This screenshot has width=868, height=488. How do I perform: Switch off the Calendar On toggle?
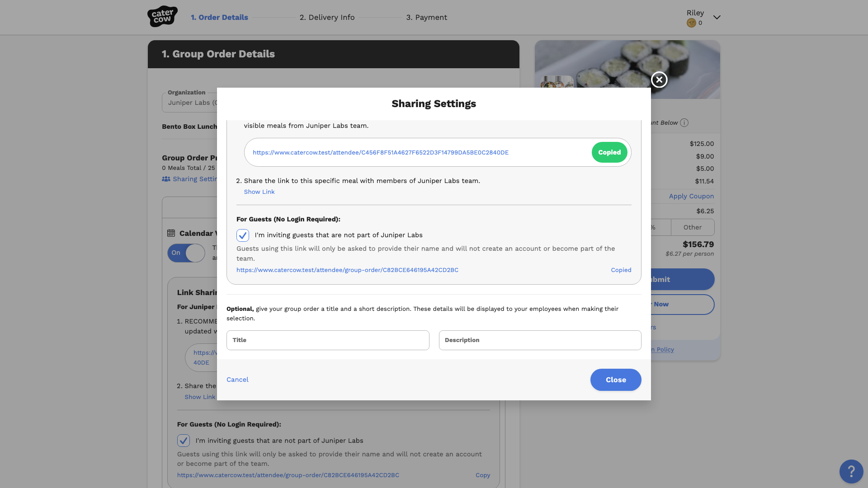click(x=186, y=253)
